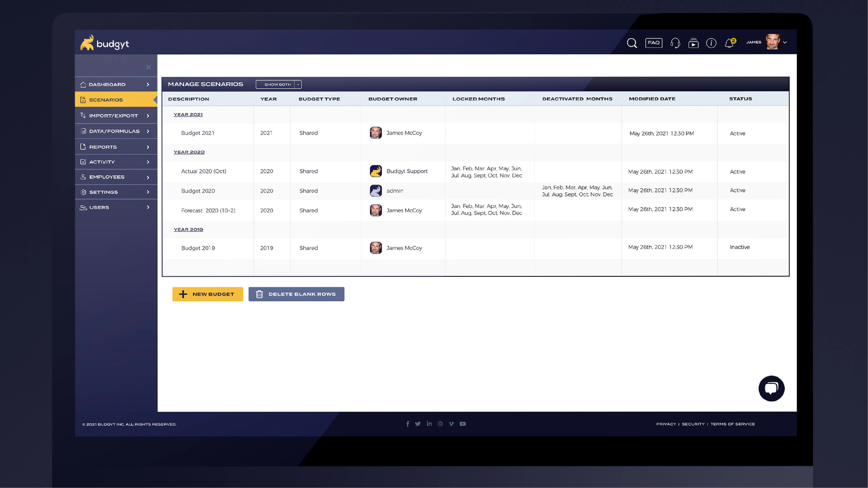Open the search magnifier in the top bar
The width and height of the screenshot is (868, 488).
[x=632, y=43]
